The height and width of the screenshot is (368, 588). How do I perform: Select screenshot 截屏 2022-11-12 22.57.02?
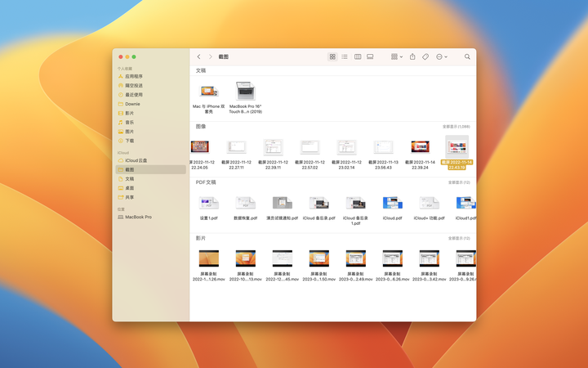pyautogui.click(x=310, y=153)
